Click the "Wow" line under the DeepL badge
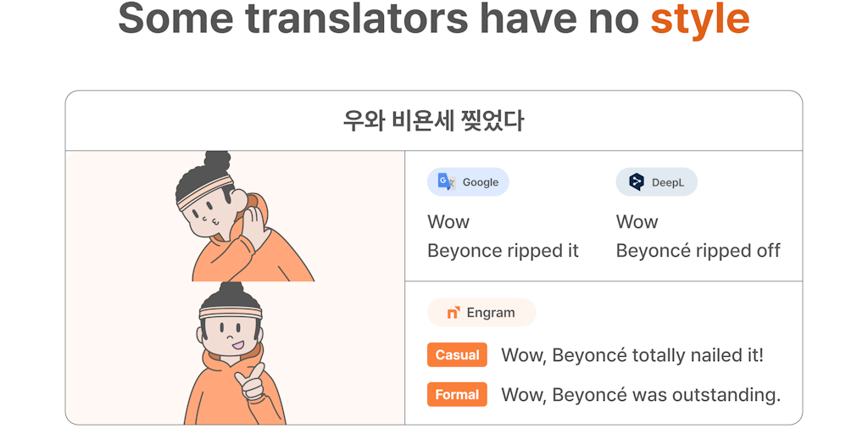 (637, 222)
